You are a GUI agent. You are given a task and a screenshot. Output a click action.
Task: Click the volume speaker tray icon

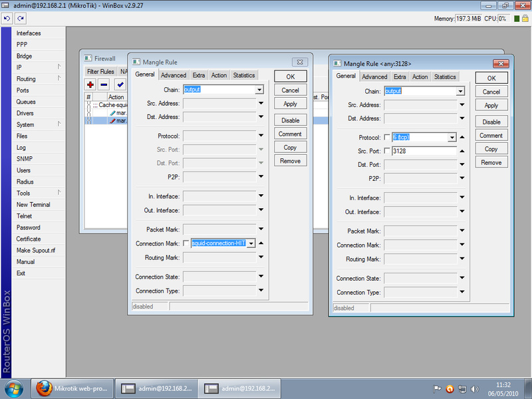click(475, 389)
